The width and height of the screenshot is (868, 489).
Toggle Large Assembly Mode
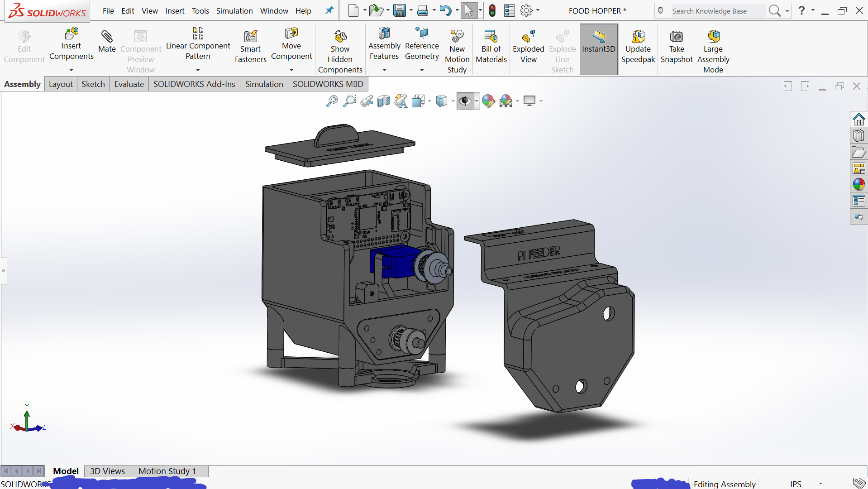(x=713, y=52)
